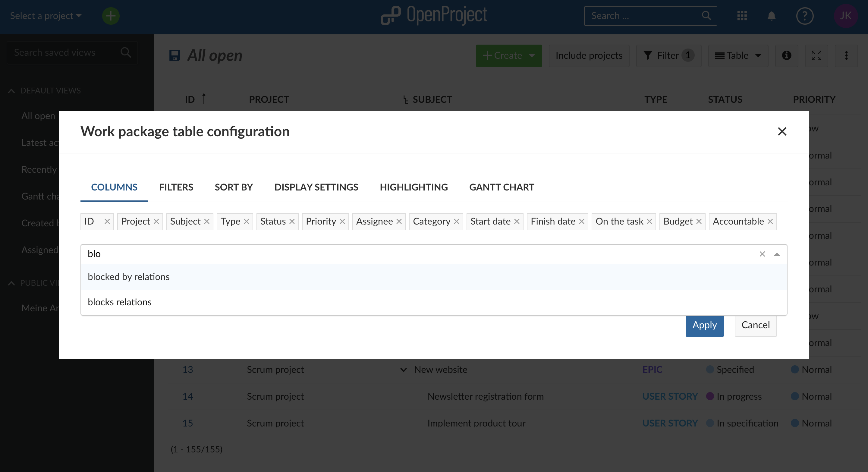Viewport: 868px width, 472px height.
Task: Open the notifications bell
Action: click(771, 16)
